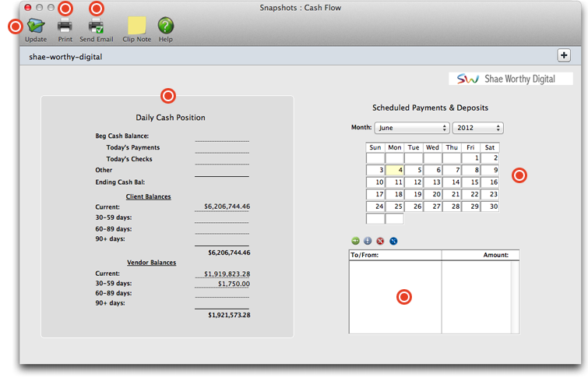Click the plus button at right of tab bar
The width and height of the screenshot is (588, 378).
pos(565,55)
